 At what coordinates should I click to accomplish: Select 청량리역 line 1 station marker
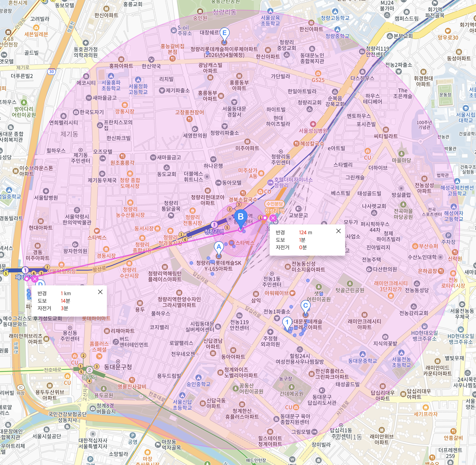pyautogui.click(x=214, y=225)
